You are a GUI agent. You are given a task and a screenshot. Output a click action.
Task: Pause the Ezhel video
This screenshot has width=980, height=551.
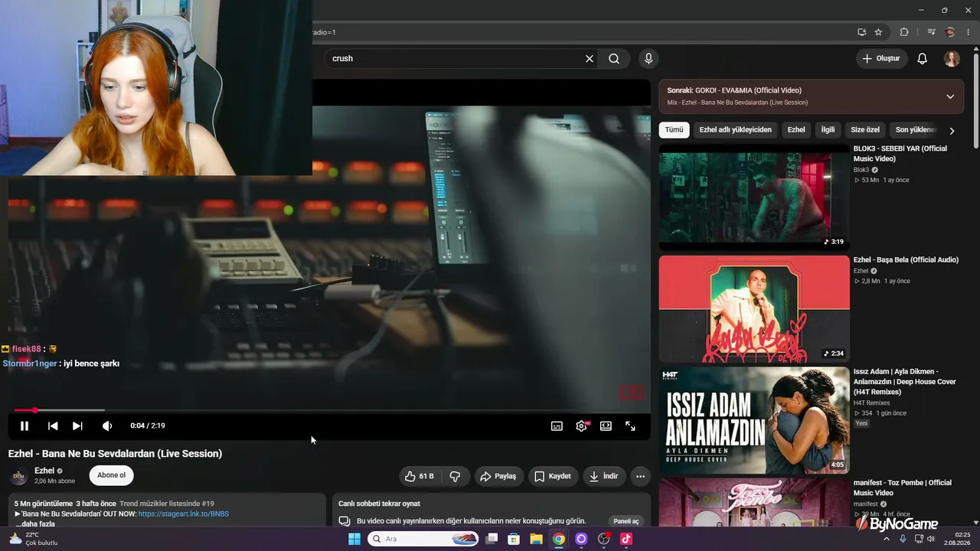[x=24, y=426]
